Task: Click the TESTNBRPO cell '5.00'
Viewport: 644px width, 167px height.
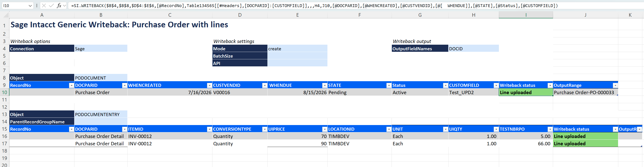Action: point(526,136)
